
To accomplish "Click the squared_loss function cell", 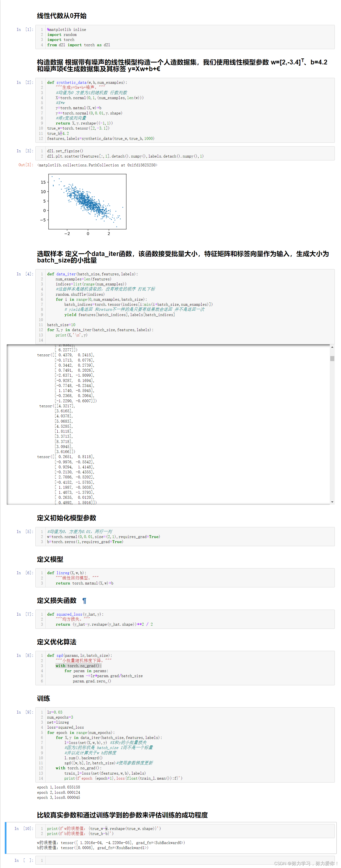I will pos(185,619).
